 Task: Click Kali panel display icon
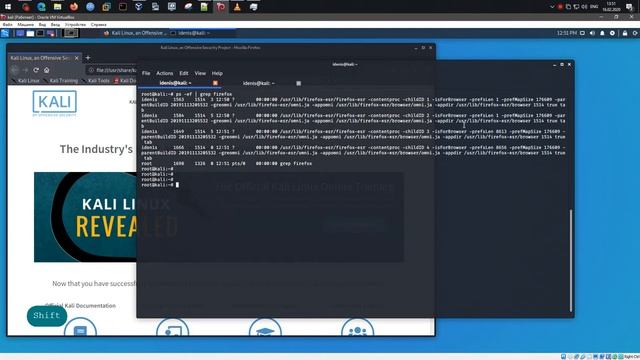click(x=582, y=33)
